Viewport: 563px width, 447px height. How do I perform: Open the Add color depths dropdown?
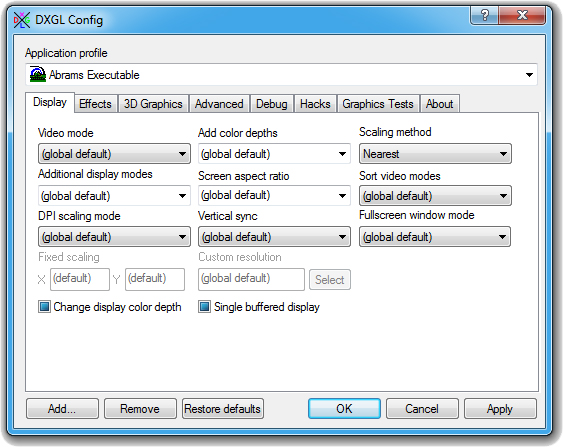coord(274,154)
